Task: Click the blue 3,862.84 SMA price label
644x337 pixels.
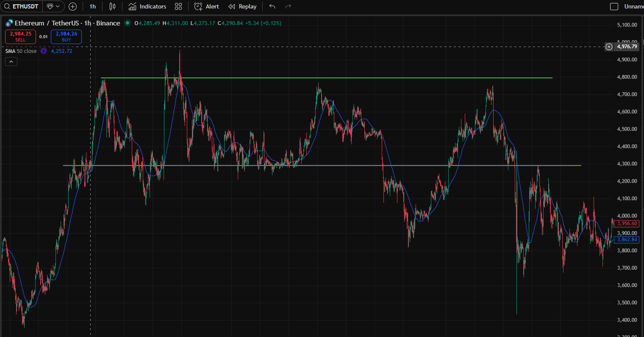Action: point(627,239)
